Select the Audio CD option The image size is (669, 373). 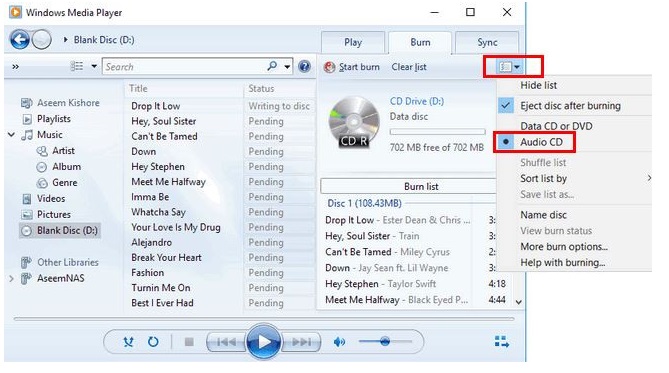tap(541, 142)
